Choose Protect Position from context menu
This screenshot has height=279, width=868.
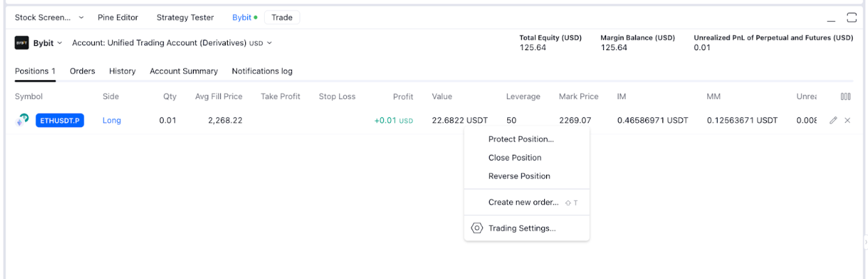click(x=520, y=139)
